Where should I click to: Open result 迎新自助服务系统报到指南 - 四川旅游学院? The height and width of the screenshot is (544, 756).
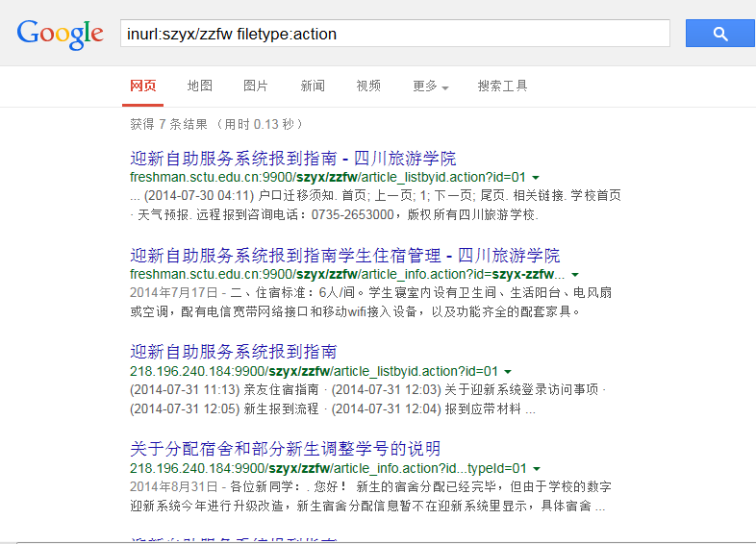pos(292,158)
